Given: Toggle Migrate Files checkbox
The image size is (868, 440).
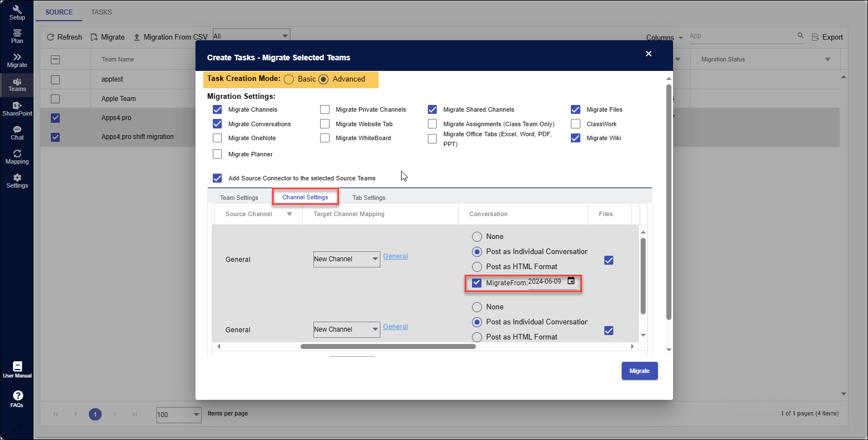Looking at the screenshot, I should (x=575, y=109).
